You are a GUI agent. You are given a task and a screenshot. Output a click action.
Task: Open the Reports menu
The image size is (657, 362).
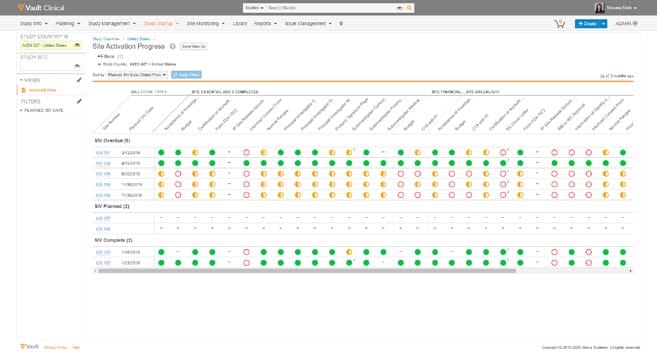pos(265,23)
